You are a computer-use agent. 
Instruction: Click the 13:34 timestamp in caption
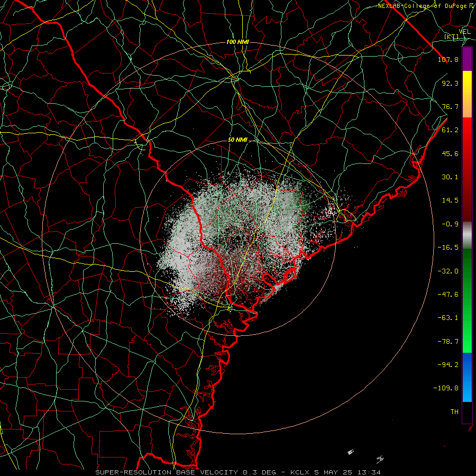(x=369, y=472)
